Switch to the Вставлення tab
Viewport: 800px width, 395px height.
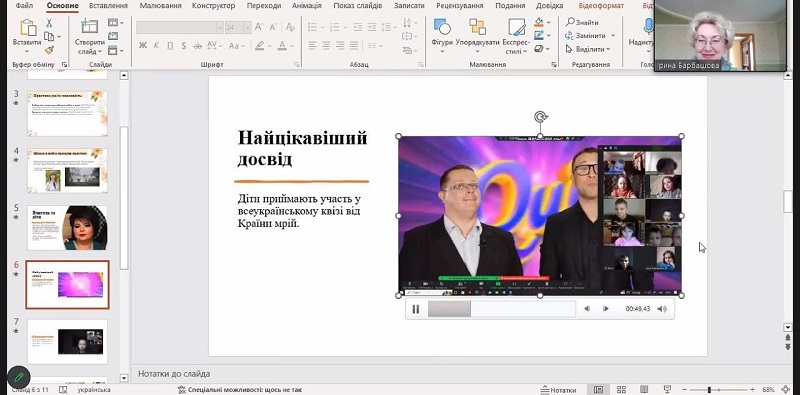click(108, 6)
